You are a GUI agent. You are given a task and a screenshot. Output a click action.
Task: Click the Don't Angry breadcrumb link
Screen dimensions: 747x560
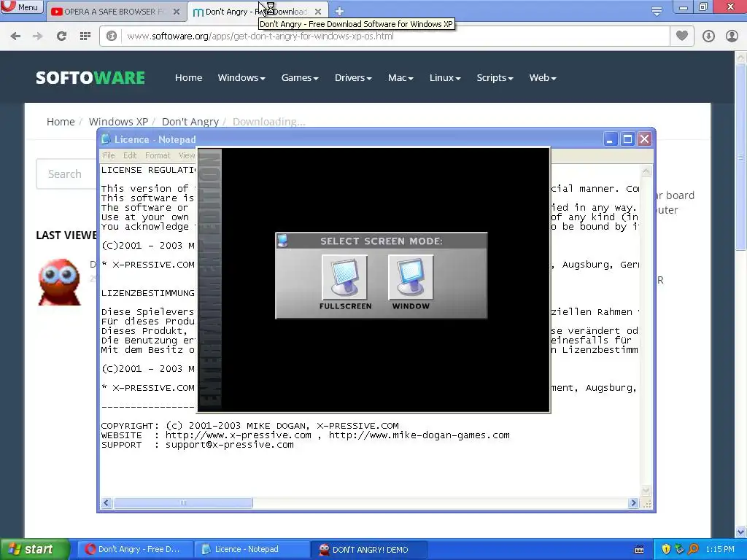coord(190,122)
